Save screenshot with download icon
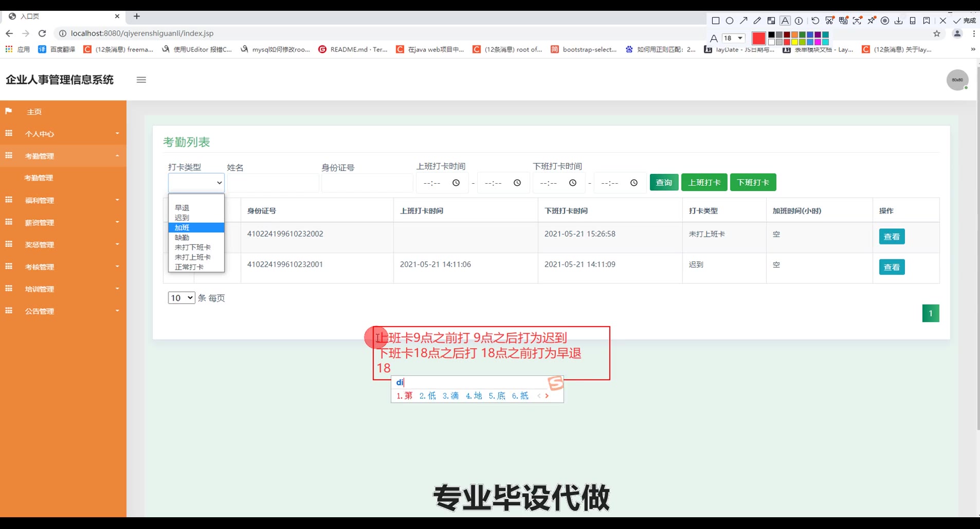The height and width of the screenshot is (529, 980). coord(899,21)
